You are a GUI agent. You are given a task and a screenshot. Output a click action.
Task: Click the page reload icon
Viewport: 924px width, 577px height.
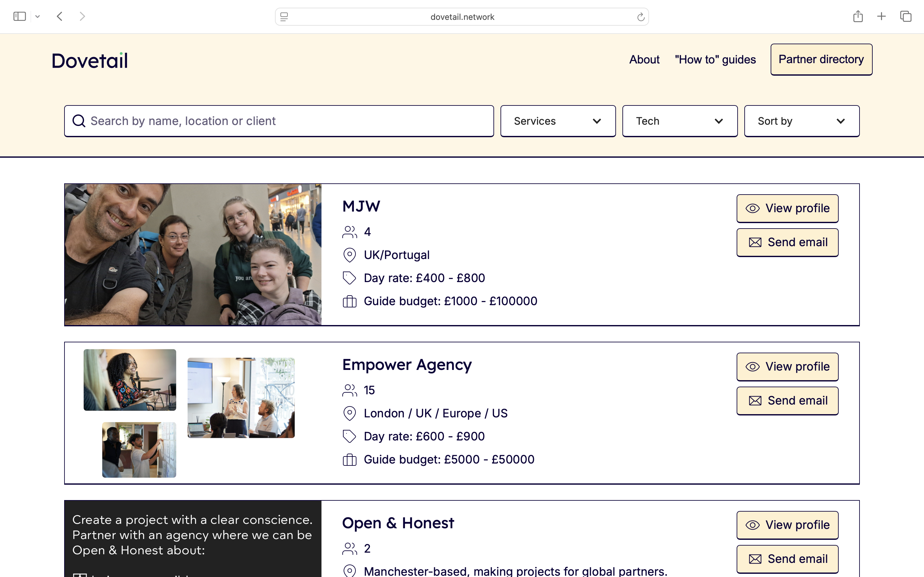coord(640,17)
